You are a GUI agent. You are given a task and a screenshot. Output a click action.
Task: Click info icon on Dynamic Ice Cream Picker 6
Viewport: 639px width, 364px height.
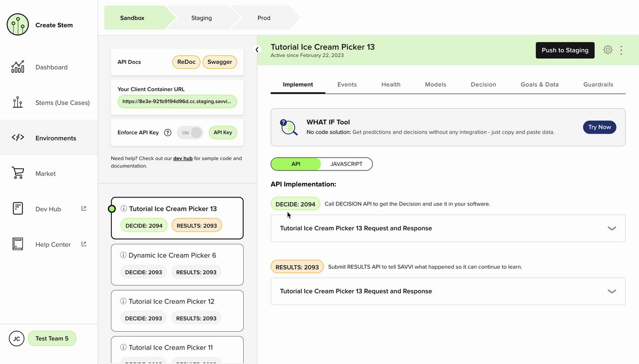(123, 255)
